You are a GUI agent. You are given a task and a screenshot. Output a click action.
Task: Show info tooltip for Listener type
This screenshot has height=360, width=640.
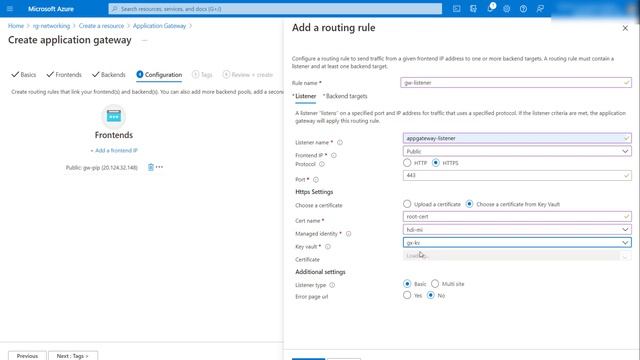332,285
